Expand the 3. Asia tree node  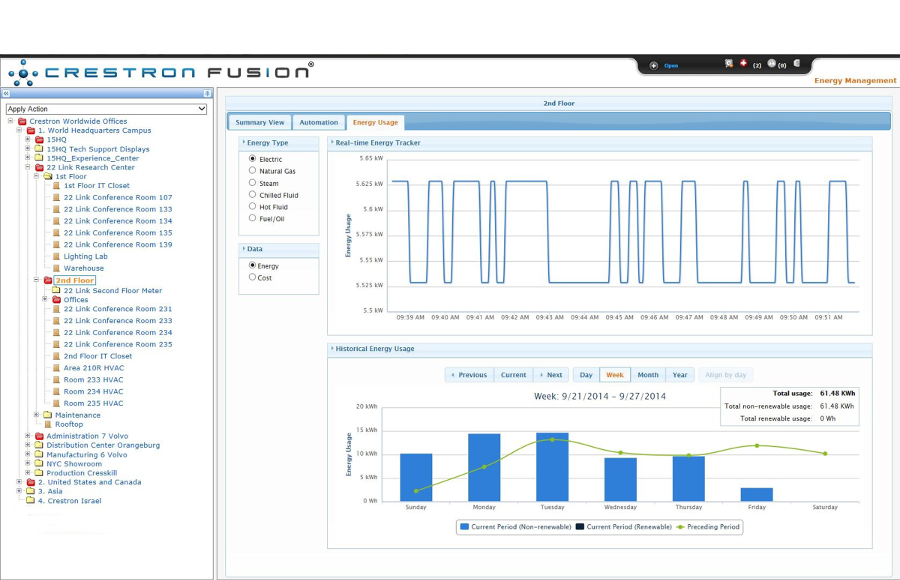(19, 491)
